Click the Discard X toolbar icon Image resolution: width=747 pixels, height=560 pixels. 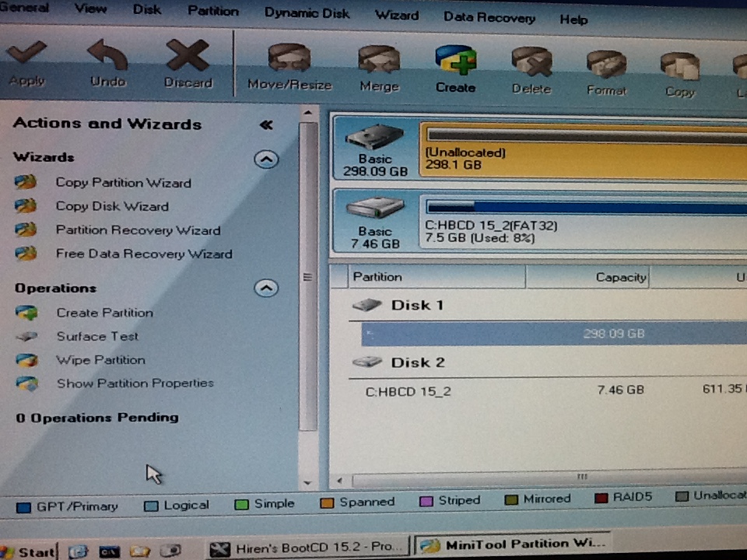pyautogui.click(x=188, y=56)
